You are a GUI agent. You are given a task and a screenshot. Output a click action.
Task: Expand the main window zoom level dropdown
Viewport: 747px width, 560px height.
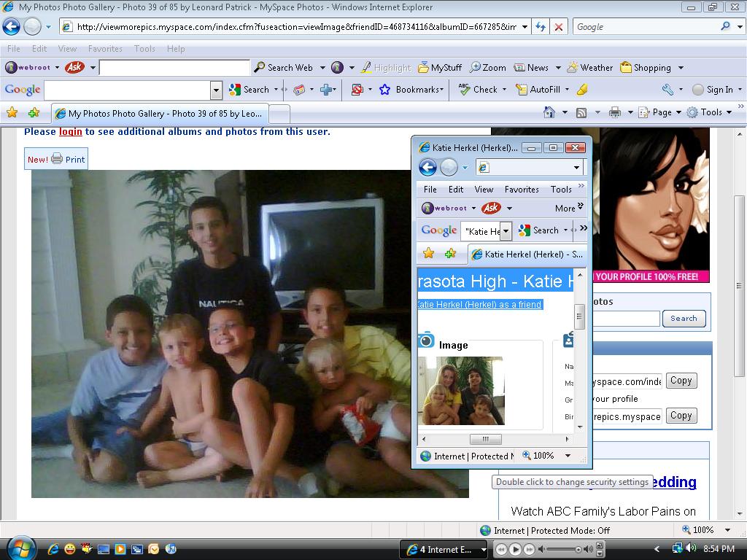coord(727,530)
